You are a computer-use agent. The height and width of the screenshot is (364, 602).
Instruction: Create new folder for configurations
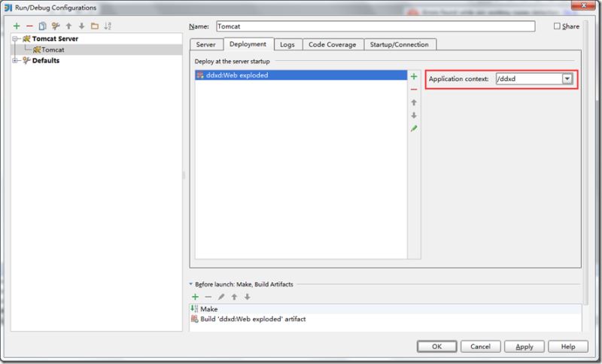click(95, 26)
